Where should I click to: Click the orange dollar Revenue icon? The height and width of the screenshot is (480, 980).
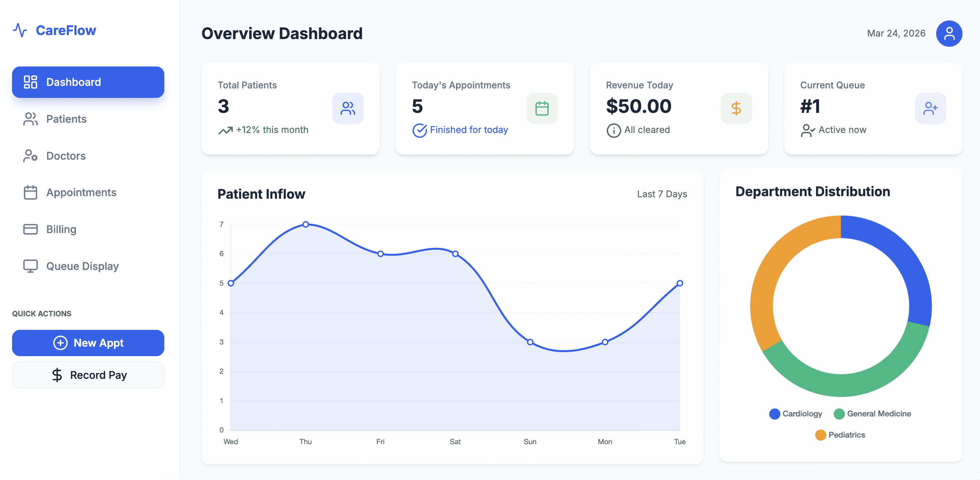736,108
